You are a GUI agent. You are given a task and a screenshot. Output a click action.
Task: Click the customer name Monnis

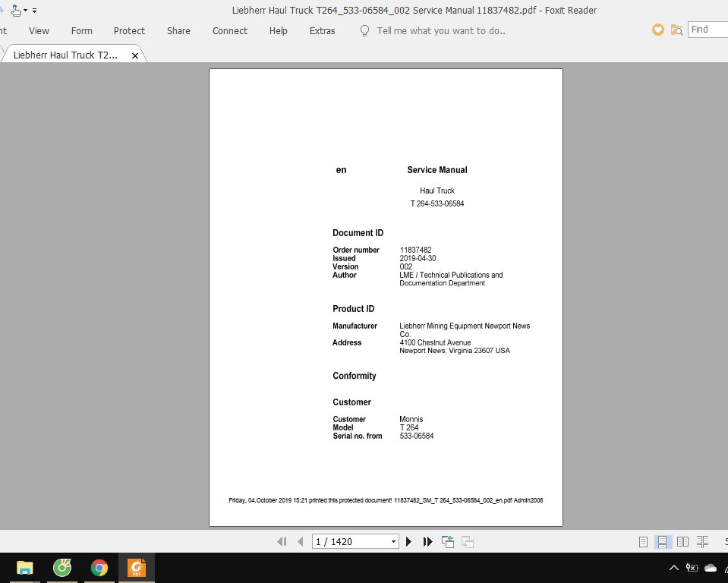tap(411, 419)
